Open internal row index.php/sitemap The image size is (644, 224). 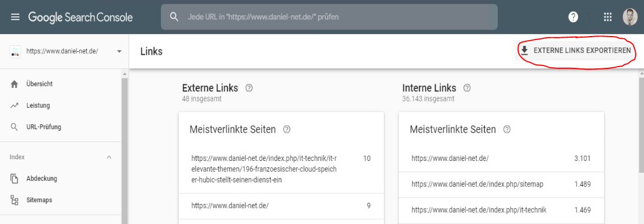click(501, 185)
